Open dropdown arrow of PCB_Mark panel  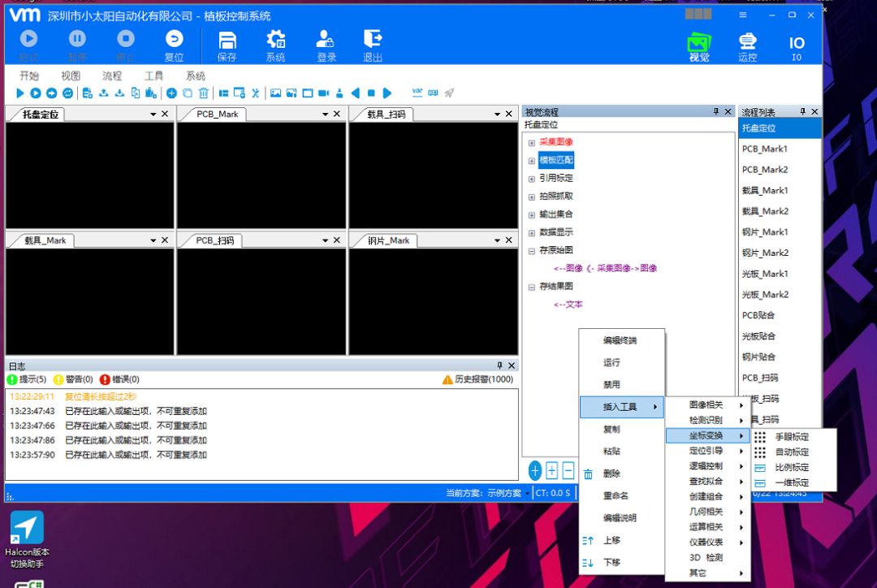pos(325,115)
